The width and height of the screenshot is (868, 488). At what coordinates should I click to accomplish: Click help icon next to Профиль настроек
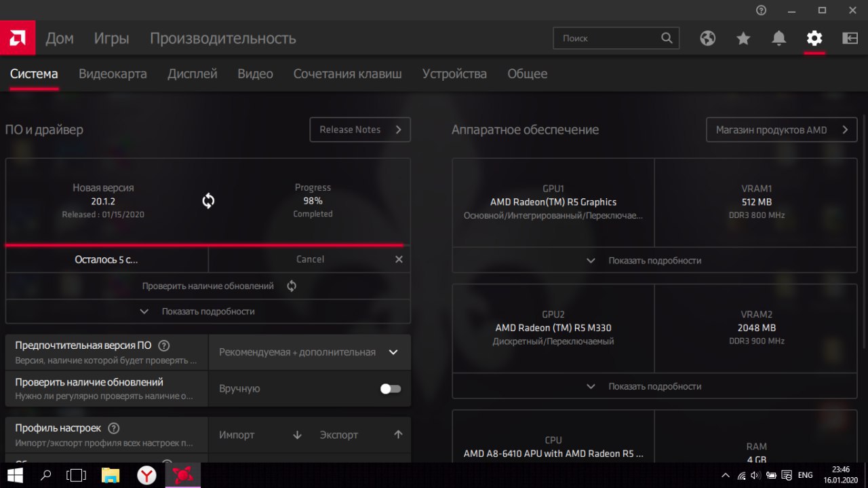(x=114, y=428)
